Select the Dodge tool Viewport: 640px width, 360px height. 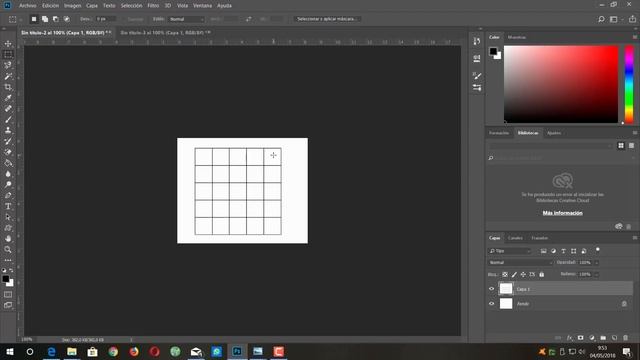pos(8,184)
